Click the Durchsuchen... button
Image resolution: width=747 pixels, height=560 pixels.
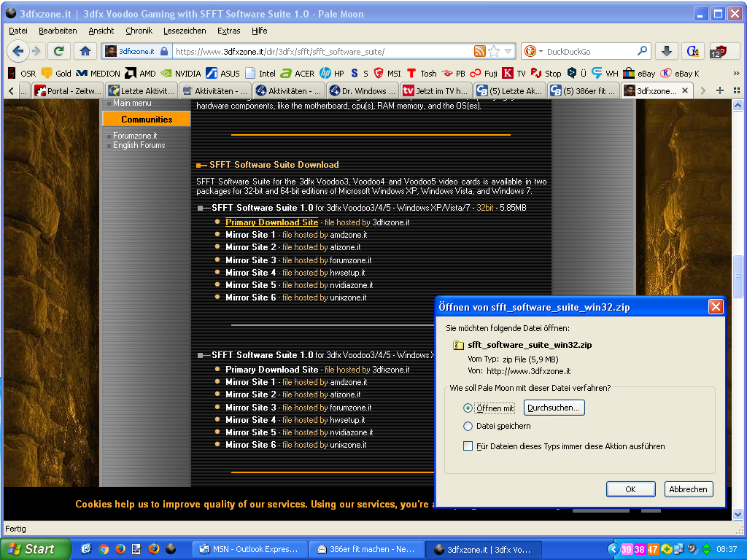(x=554, y=408)
